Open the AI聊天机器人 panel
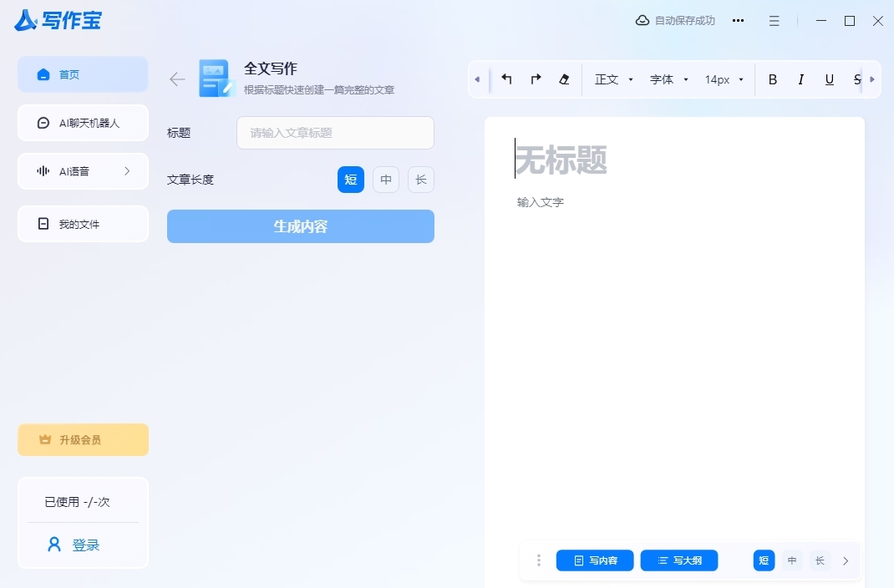Viewport: 894px width, 588px height. [x=83, y=123]
